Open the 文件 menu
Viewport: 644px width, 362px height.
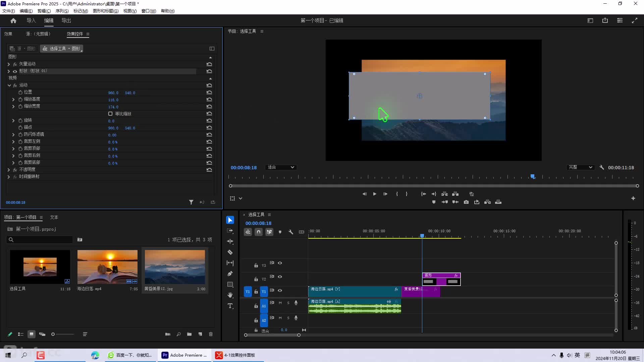tap(9, 11)
